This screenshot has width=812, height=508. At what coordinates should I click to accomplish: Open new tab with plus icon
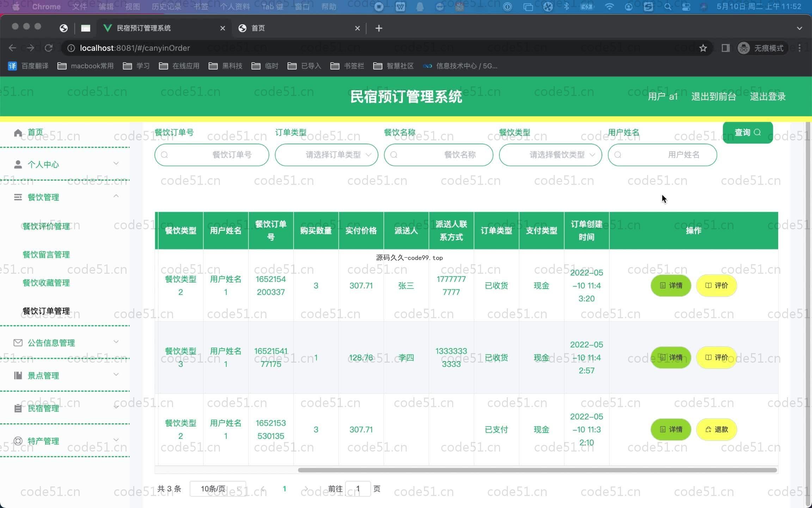pyautogui.click(x=379, y=28)
